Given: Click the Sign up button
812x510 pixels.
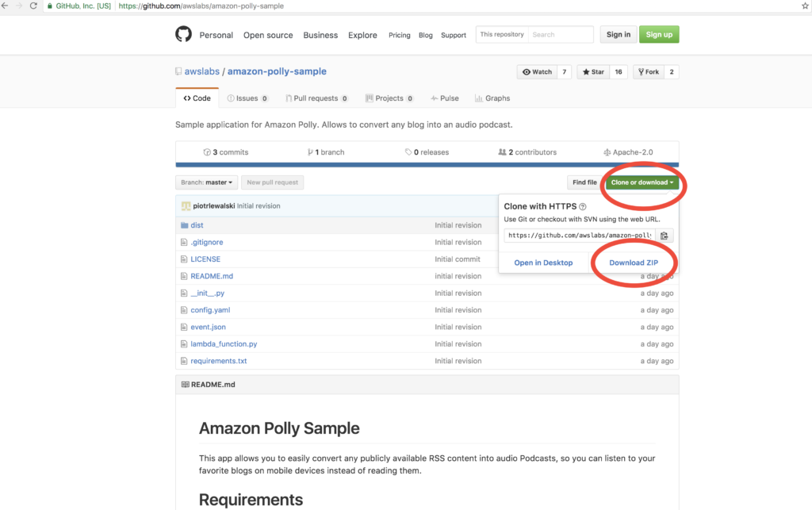Looking at the screenshot, I should point(659,35).
